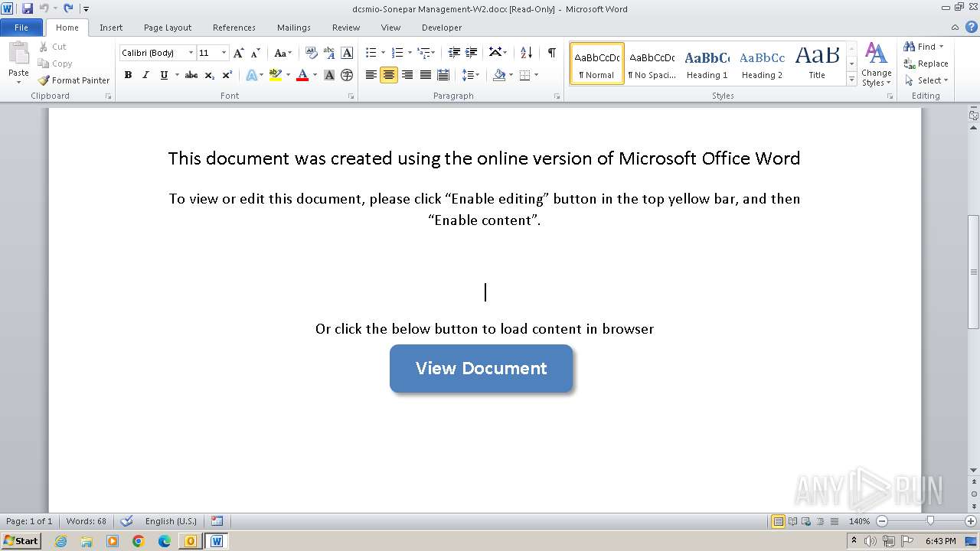Open Microsoft Edge from the taskbar
The image size is (980, 551).
(165, 541)
